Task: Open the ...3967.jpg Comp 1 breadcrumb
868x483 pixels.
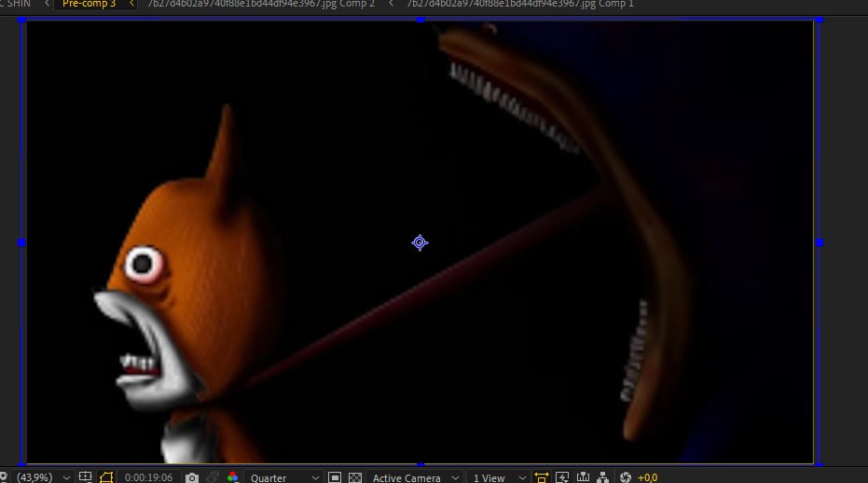Action: [520, 4]
